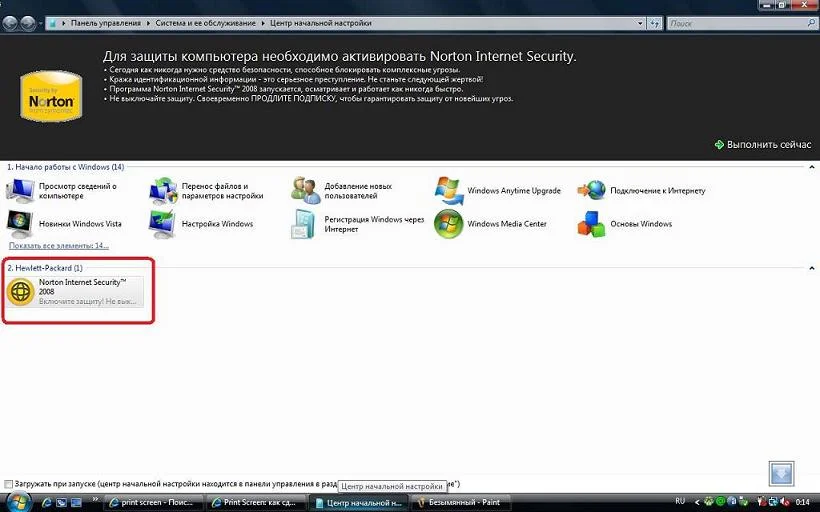Click 'Панель управления' breadcrumb
The width and height of the screenshot is (820, 512).
106,24
